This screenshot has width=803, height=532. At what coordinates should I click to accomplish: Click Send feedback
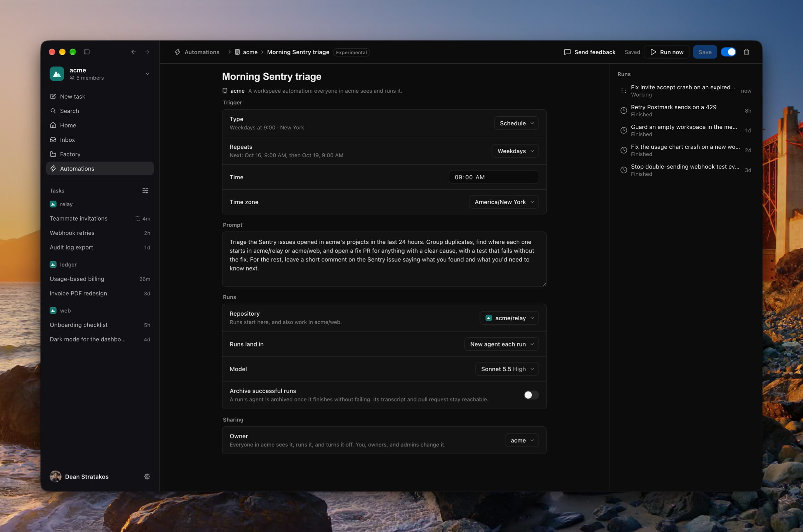coord(590,52)
